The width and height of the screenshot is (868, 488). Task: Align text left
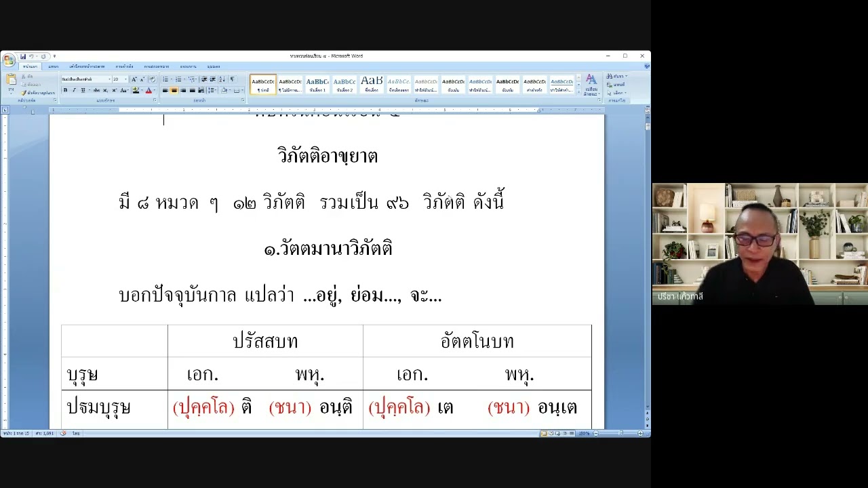pyautogui.click(x=165, y=90)
